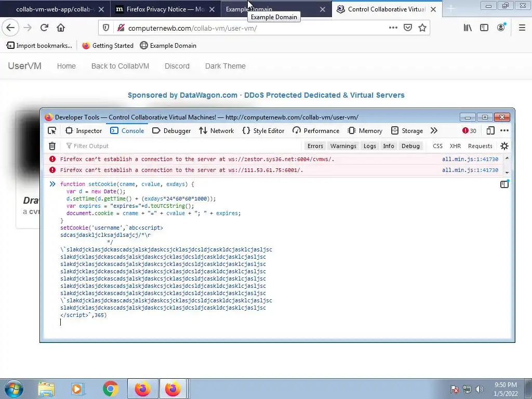Click the insecure connection lock icon
Image resolution: width=532 pixels, height=399 pixels.
[x=121, y=28]
